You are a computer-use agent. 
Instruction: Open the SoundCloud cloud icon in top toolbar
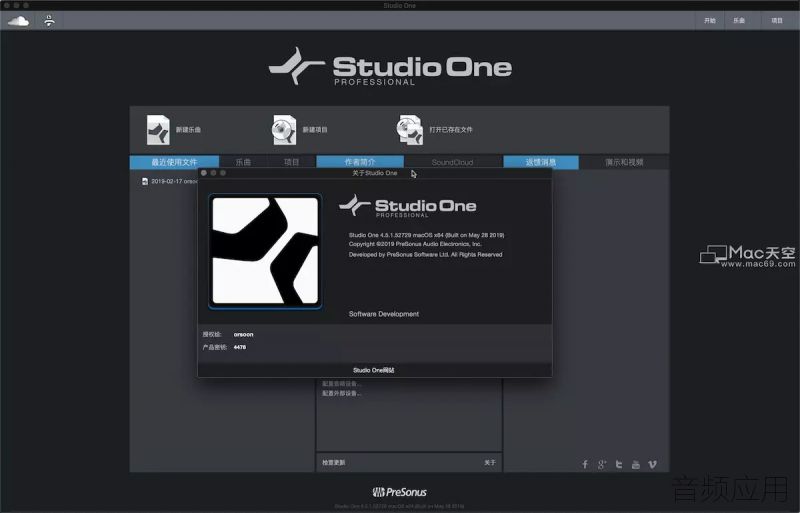click(18, 21)
